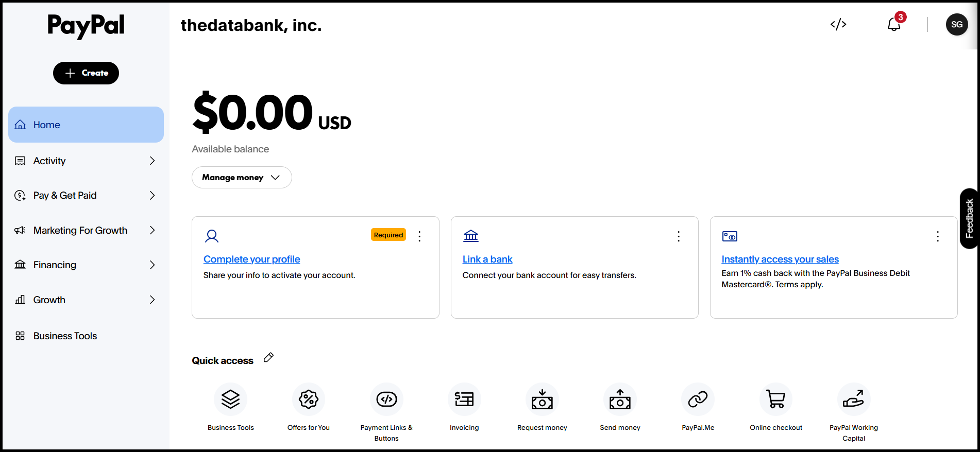Go to Home in the sidebar

[x=86, y=125]
